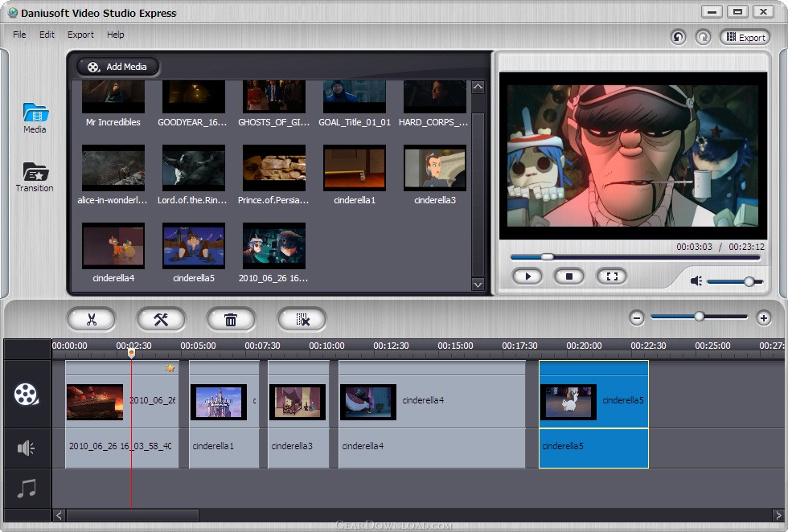Select the third video clip on timeline

(298, 395)
